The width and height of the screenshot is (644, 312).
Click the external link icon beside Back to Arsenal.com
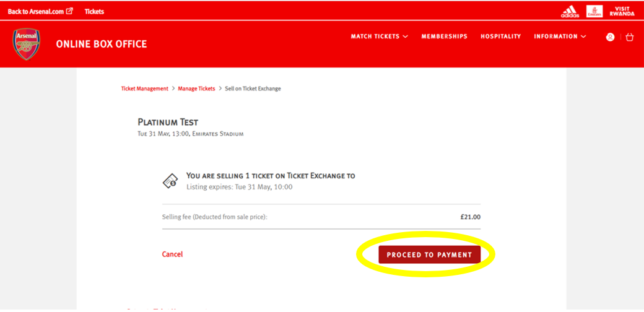(x=69, y=11)
